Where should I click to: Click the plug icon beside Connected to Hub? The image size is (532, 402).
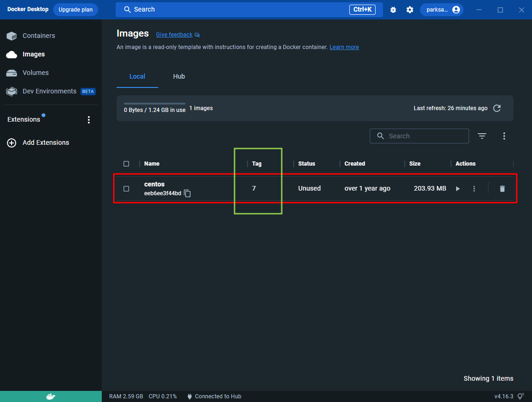coord(190,396)
